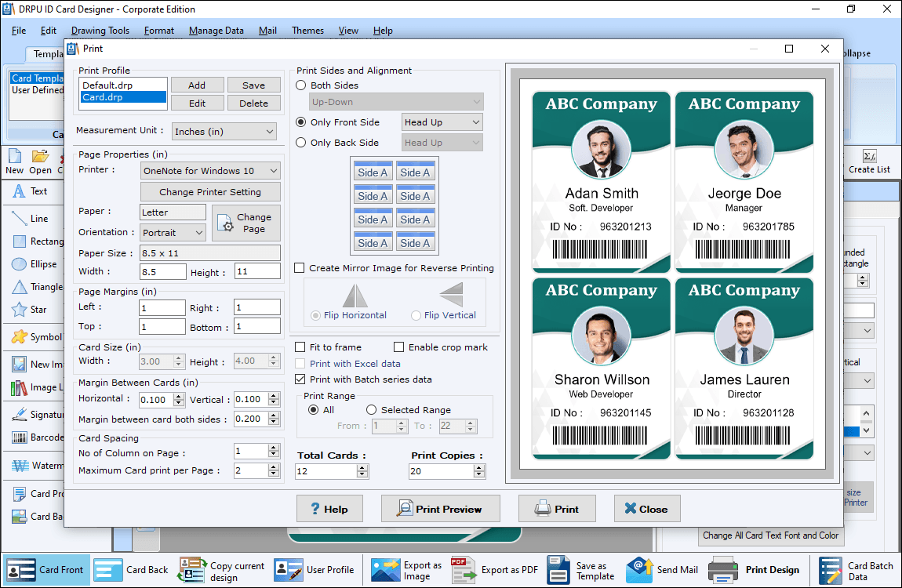Image resolution: width=902 pixels, height=588 pixels.
Task: Uncheck Print with Batch series data
Action: tap(300, 379)
